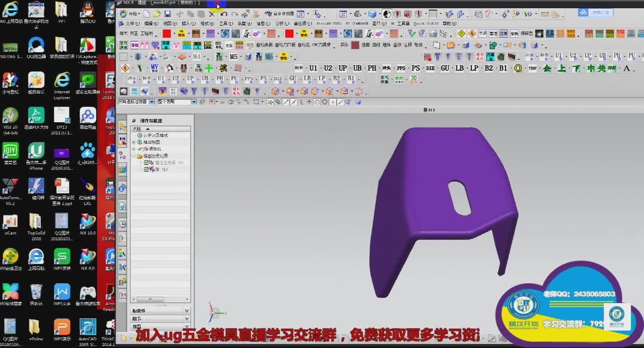Open the 编辑 (Edit) menu
This screenshot has width=644, height=348.
[x=151, y=24]
